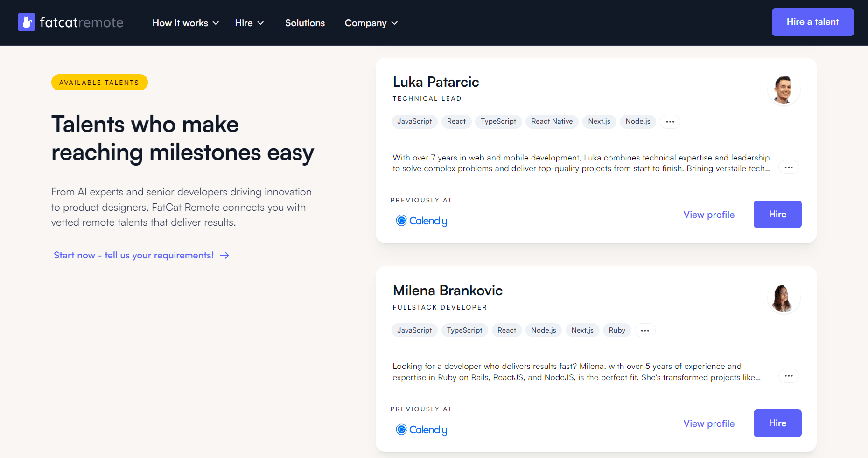This screenshot has width=868, height=458.
Task: Select the Ruby skill tag on Milena's card
Action: [616, 331]
